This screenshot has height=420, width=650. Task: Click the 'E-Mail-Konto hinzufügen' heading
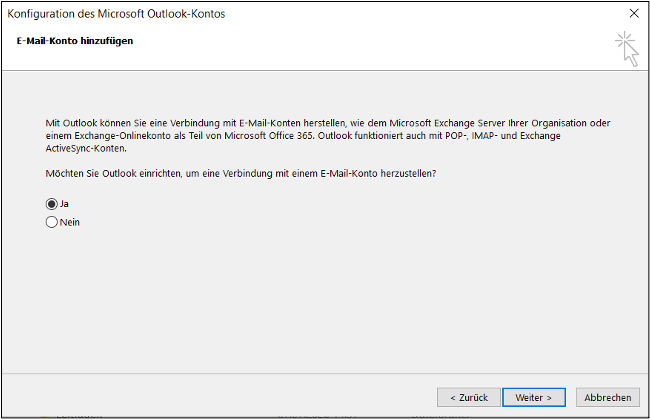pos(75,41)
